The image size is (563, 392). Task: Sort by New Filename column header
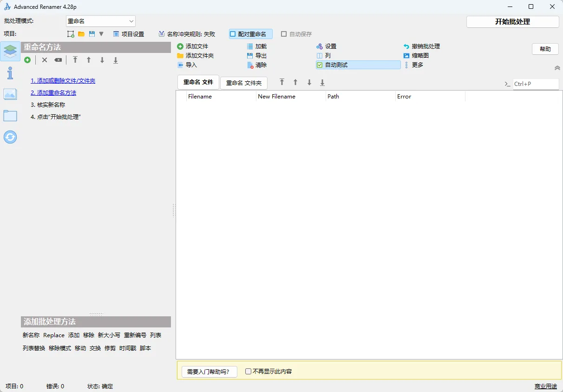coord(291,97)
